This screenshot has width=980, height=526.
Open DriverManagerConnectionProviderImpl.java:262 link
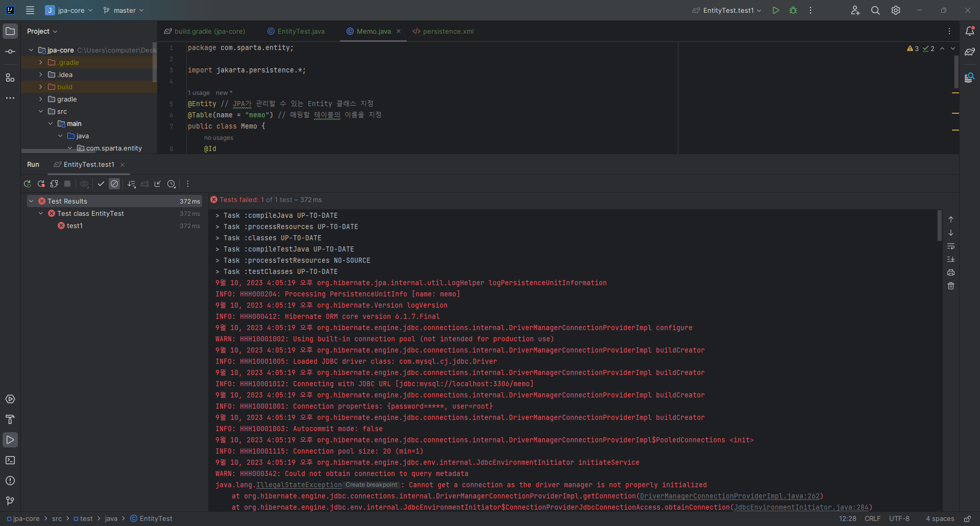730,496
